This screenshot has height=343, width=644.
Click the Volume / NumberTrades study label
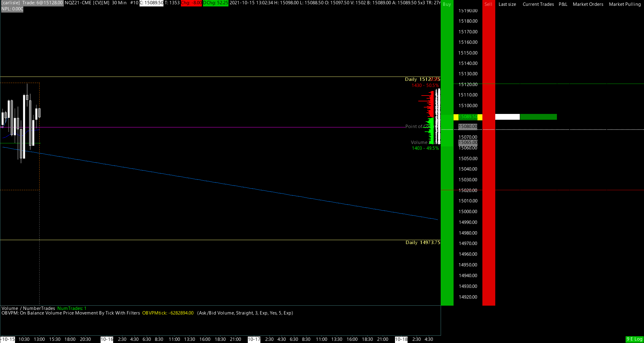point(28,308)
